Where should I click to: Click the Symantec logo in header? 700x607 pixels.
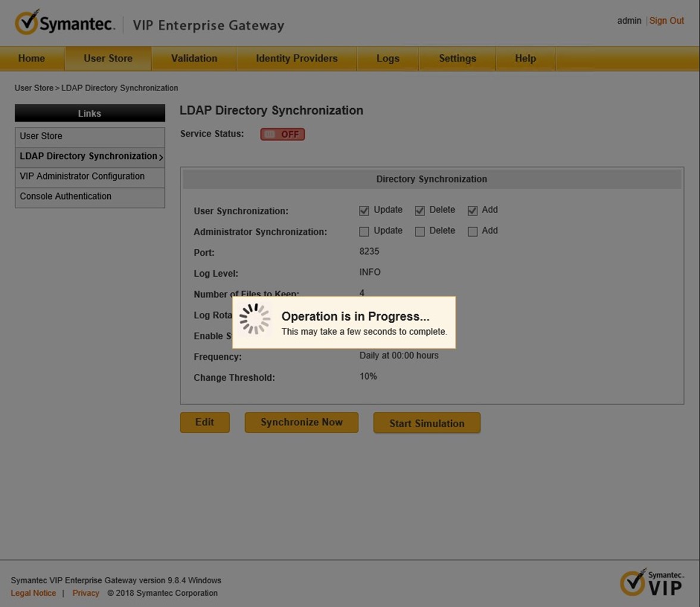coord(65,23)
